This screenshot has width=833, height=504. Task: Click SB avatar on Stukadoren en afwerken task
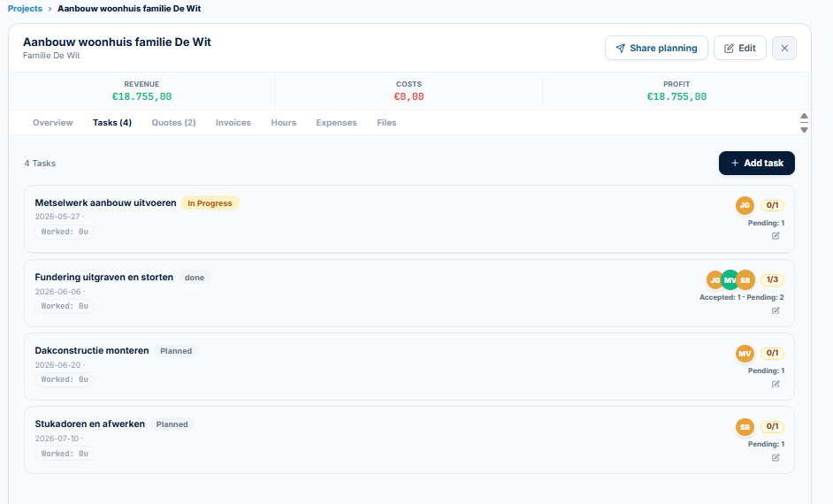745,426
